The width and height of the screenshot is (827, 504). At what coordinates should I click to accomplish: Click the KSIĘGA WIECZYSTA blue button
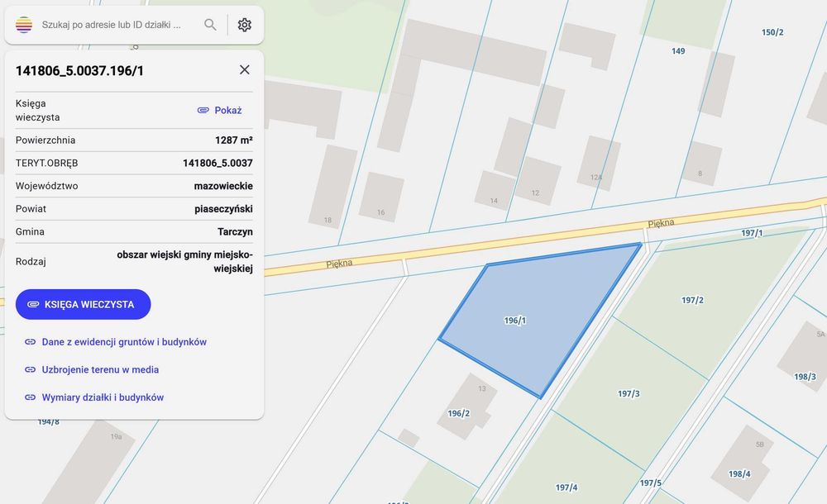click(84, 304)
